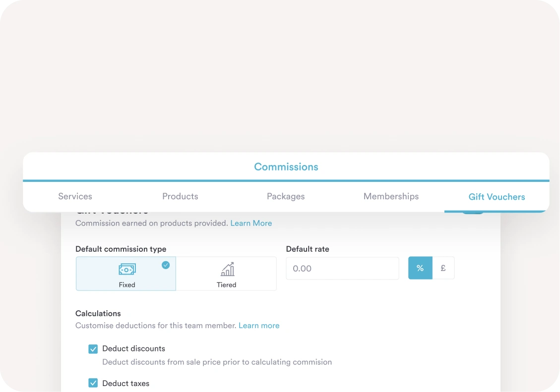This screenshot has width=560, height=392.
Task: Set rate unit to percent (%)
Action: coord(420,268)
